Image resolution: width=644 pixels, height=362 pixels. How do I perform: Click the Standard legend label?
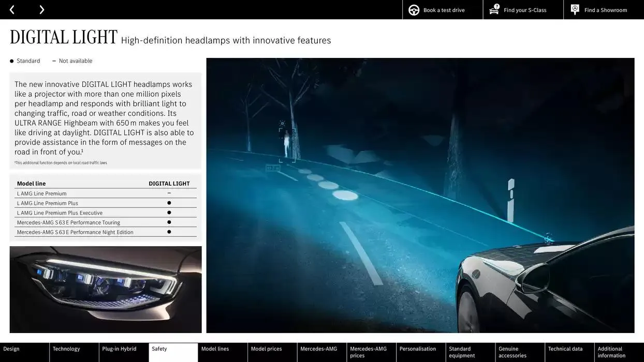[x=28, y=61]
